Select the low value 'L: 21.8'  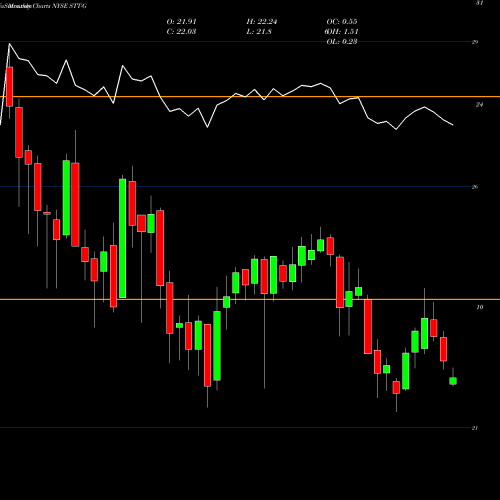(x=259, y=32)
